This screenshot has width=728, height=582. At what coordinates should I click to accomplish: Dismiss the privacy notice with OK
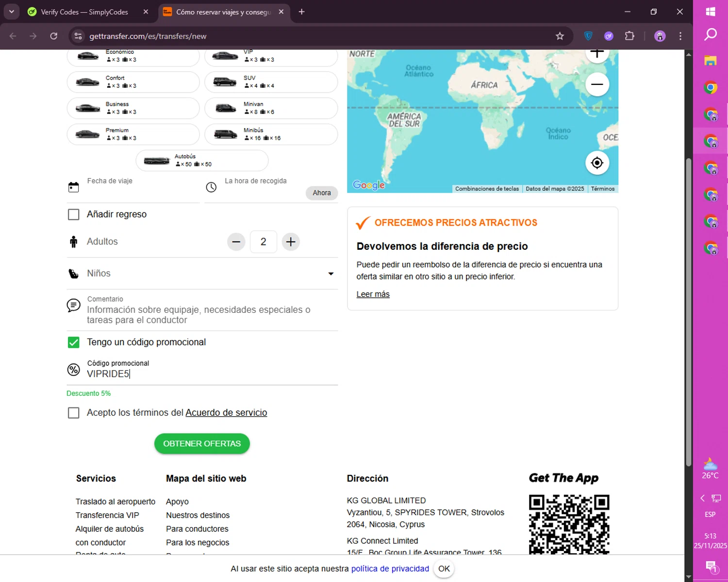(x=444, y=568)
